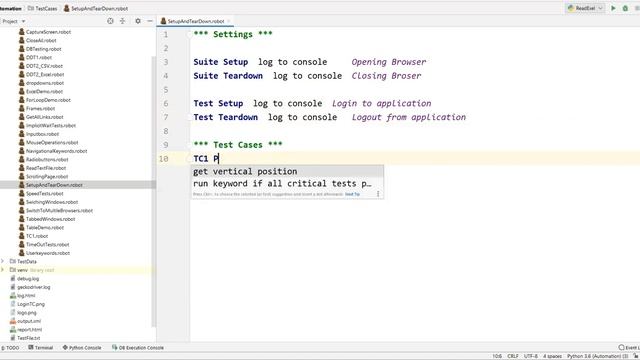Click SetupAndTearDown.robot in breadcrumb bar
The image size is (640, 360).
[x=96, y=9]
